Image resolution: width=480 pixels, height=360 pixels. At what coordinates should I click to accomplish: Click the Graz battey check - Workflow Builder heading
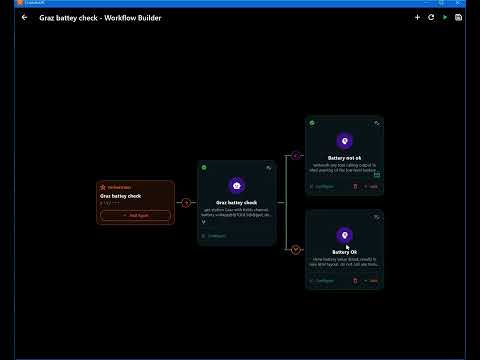[x=100, y=18]
